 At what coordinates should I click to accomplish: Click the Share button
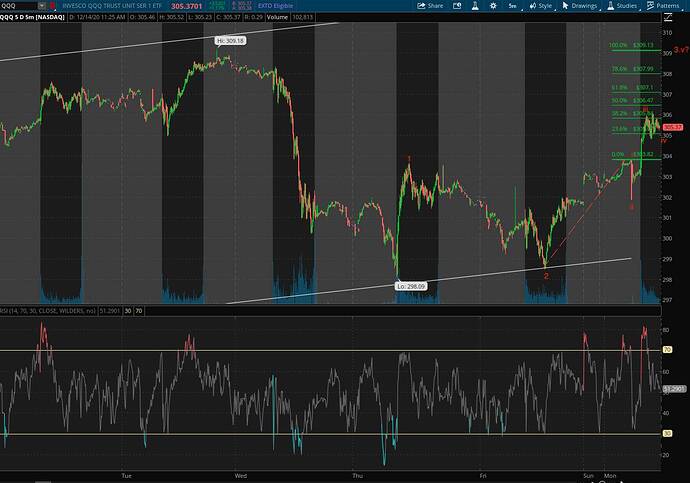click(x=430, y=6)
